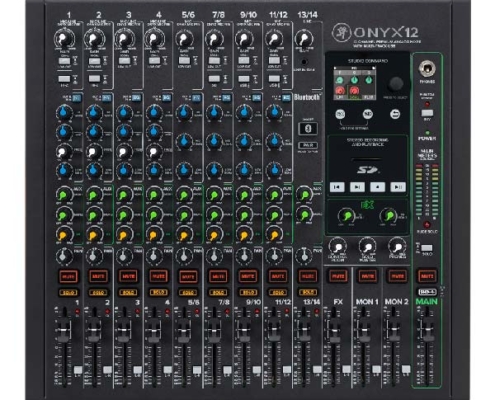Screen dimensions: 495x400
Task: Hit the previous track transport button
Action: pos(337,187)
